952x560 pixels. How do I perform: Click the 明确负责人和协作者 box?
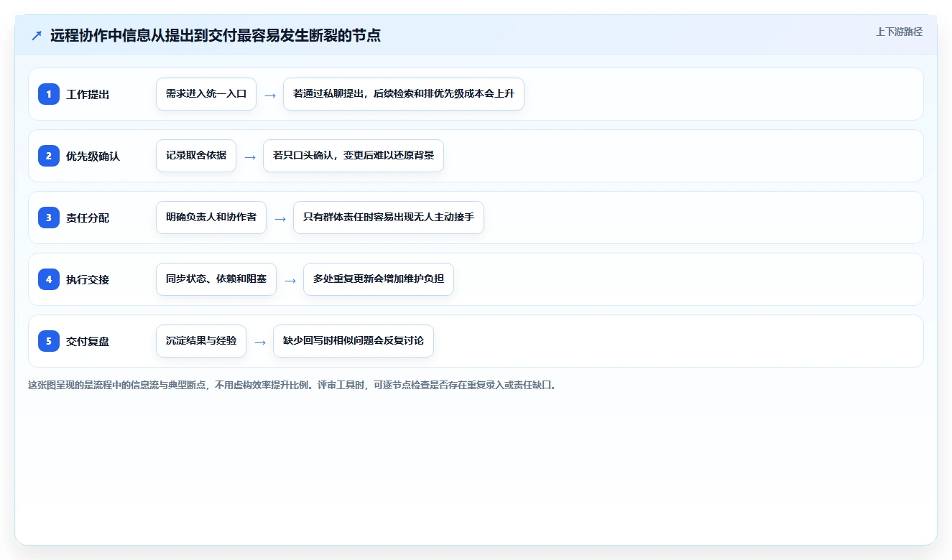click(x=211, y=218)
